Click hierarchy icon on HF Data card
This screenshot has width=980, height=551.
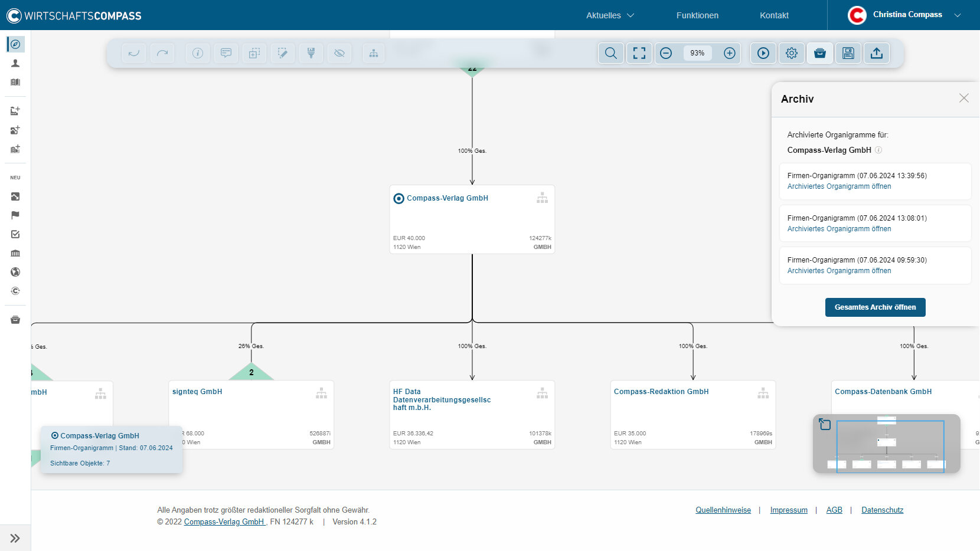pos(542,393)
